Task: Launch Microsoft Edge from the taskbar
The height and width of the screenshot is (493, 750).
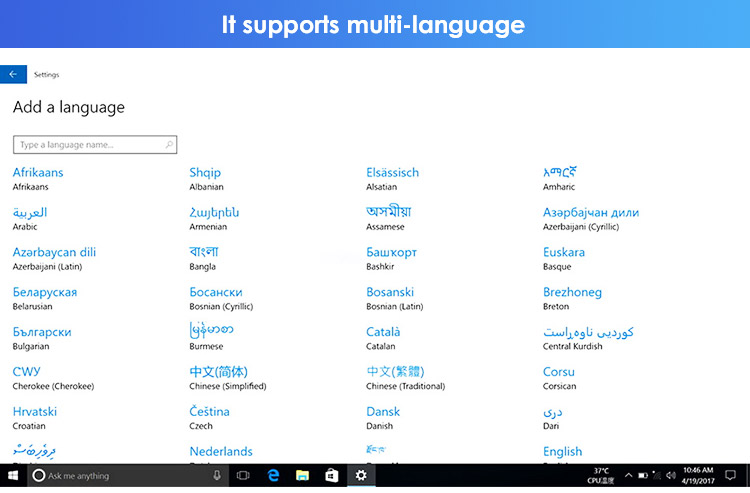Action: [x=273, y=475]
